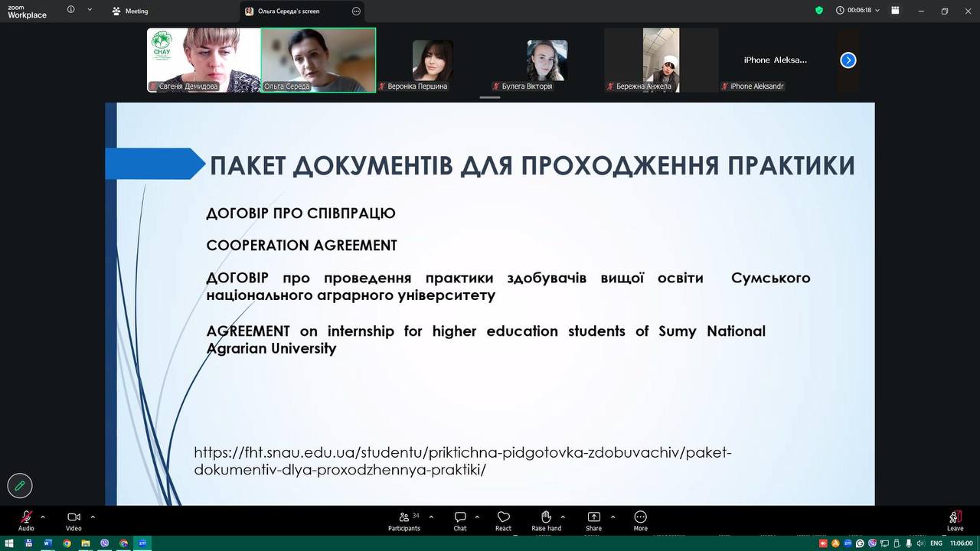Open the Windows Start menu
The image size is (980, 551).
[x=8, y=543]
